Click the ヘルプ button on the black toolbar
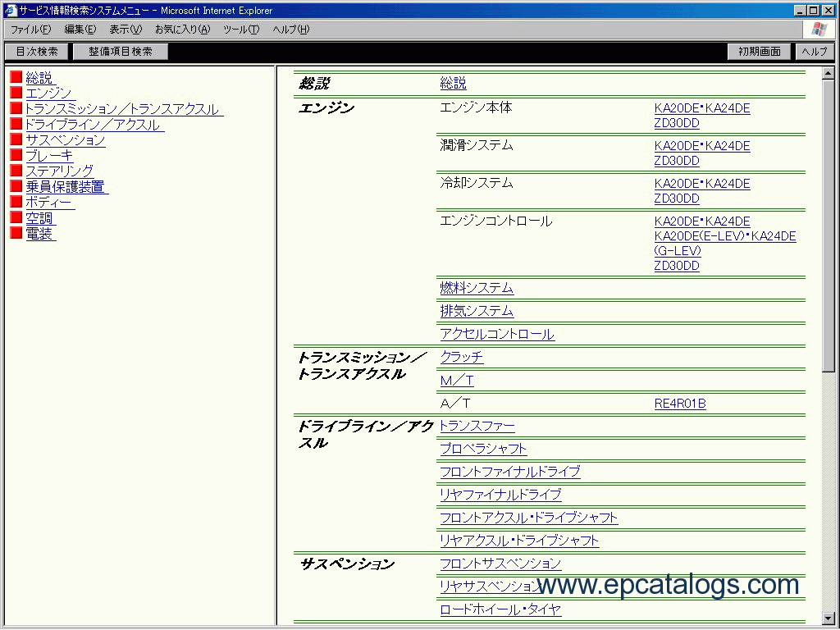The width and height of the screenshot is (840, 630). point(814,52)
